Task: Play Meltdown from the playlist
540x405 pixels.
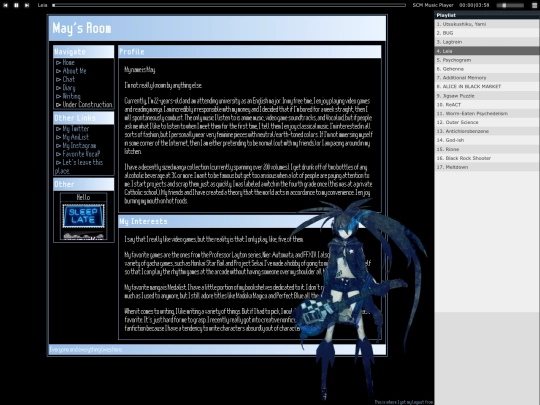Action: click(x=487, y=167)
